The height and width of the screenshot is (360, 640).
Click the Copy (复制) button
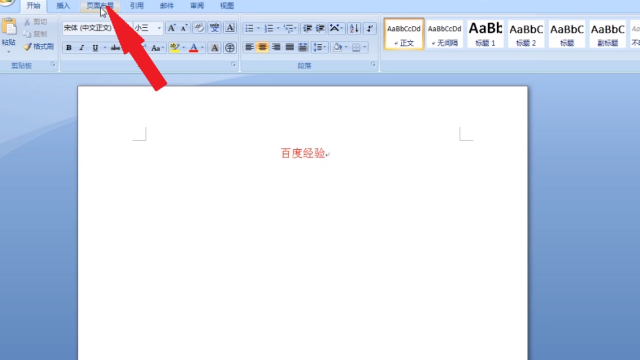tap(36, 34)
